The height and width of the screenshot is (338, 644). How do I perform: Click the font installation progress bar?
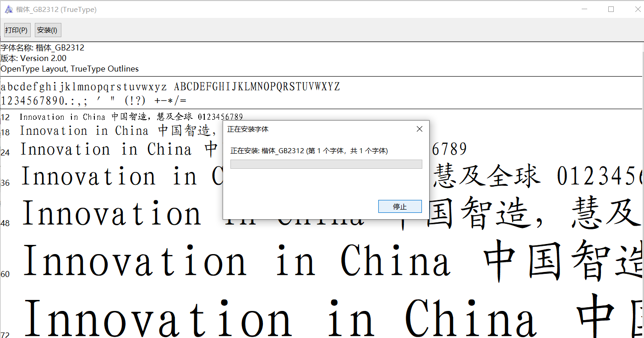(326, 164)
